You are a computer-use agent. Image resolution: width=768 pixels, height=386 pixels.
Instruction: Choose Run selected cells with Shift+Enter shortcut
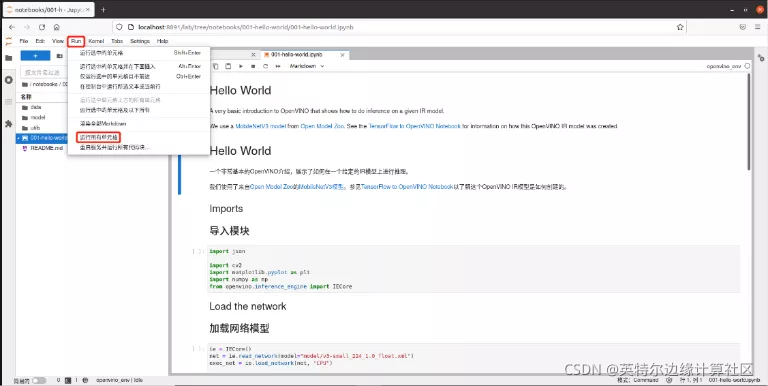point(139,53)
